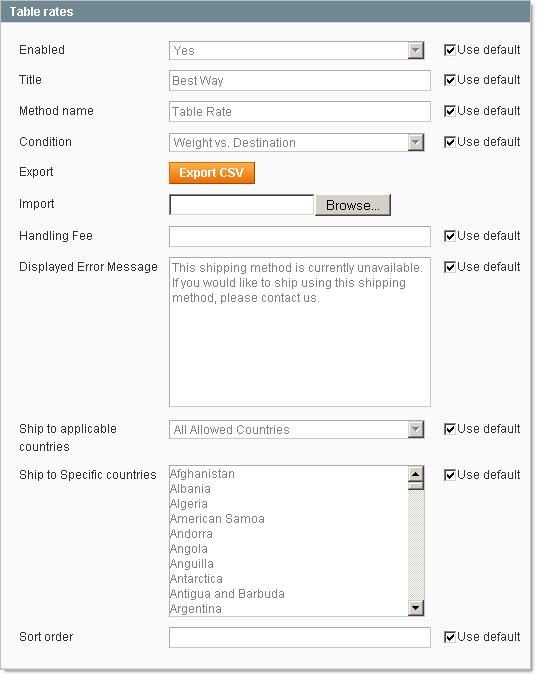This screenshot has width=537, height=676.
Task: Click the Import file path field
Action: (x=241, y=205)
